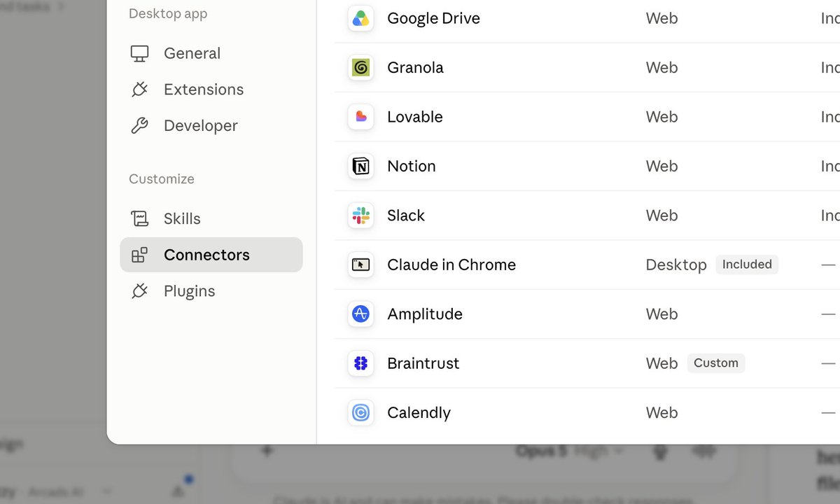Click the Braintrust logo icon

(x=361, y=363)
